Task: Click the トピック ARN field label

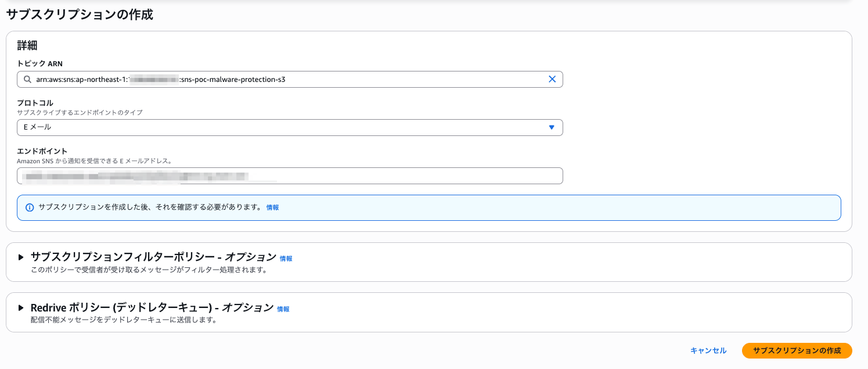Action: click(x=44, y=63)
